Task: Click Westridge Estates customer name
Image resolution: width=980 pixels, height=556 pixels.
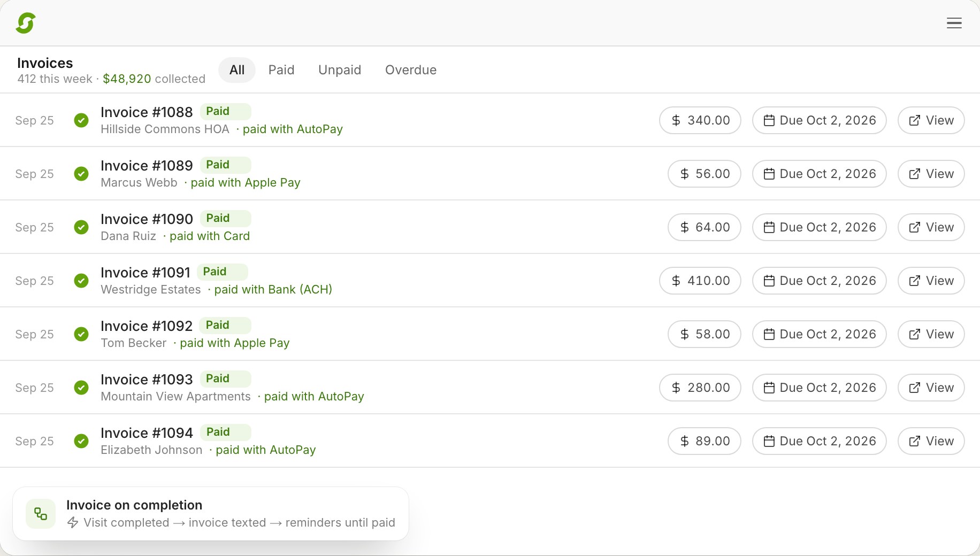Action: [151, 290]
